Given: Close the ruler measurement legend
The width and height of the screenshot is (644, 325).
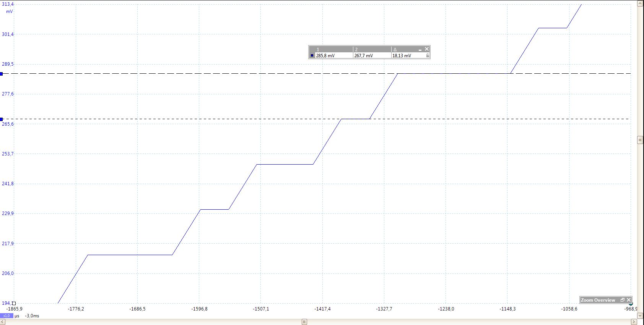Looking at the screenshot, I should click(427, 49).
